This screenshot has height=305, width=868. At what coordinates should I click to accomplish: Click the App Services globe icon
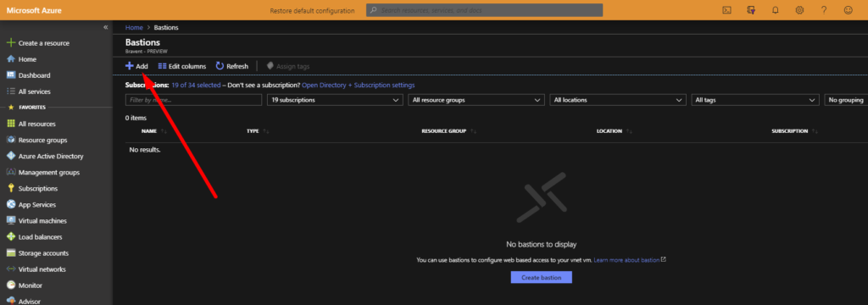10,205
